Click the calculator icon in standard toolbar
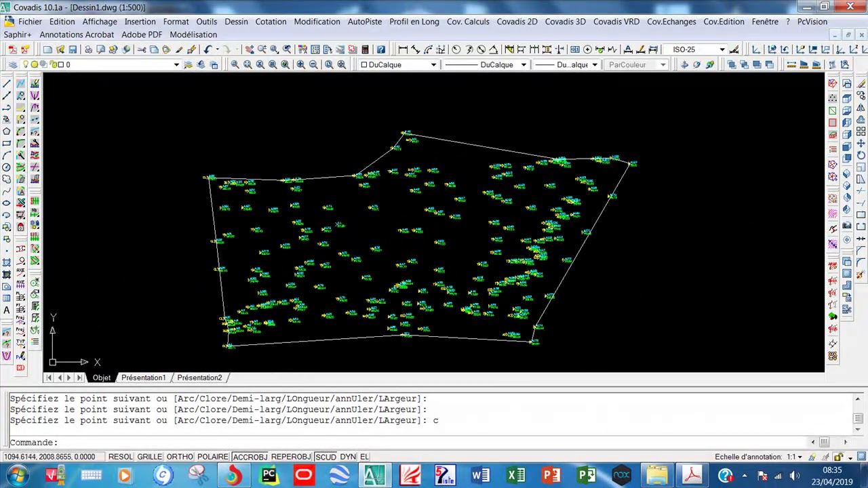The height and width of the screenshot is (488, 868). [365, 49]
